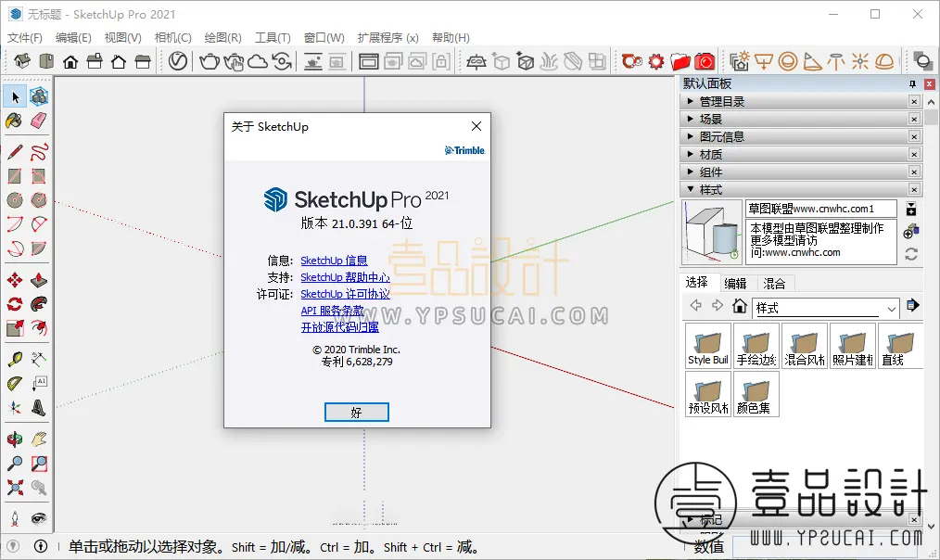This screenshot has width=940, height=560.
Task: Pin the 默认面板 tray
Action: (912, 84)
